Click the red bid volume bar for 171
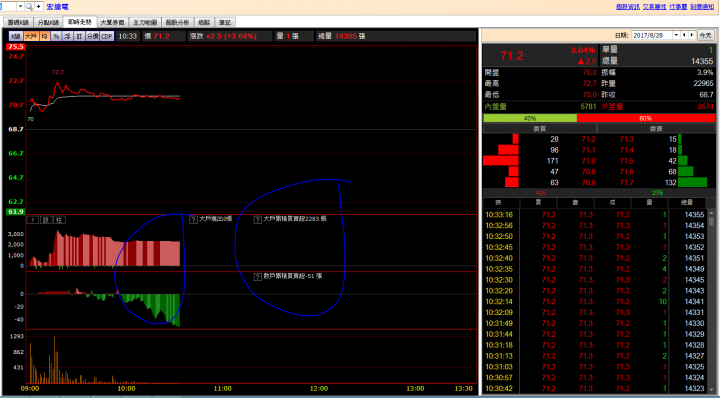 click(x=501, y=161)
